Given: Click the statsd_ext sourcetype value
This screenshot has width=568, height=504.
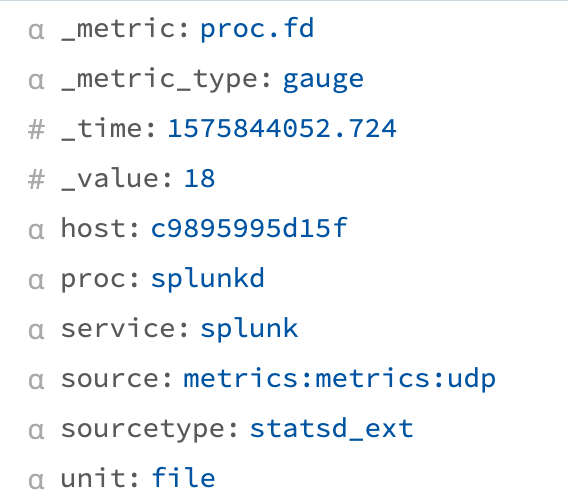Looking at the screenshot, I should tap(331, 429).
